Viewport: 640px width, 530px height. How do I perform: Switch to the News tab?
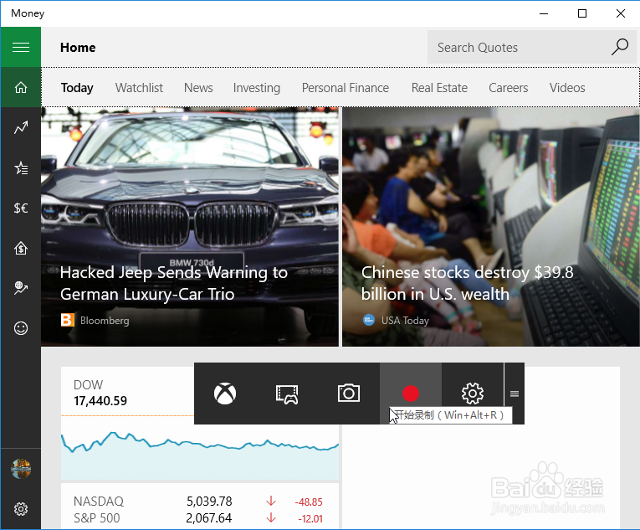point(198,87)
